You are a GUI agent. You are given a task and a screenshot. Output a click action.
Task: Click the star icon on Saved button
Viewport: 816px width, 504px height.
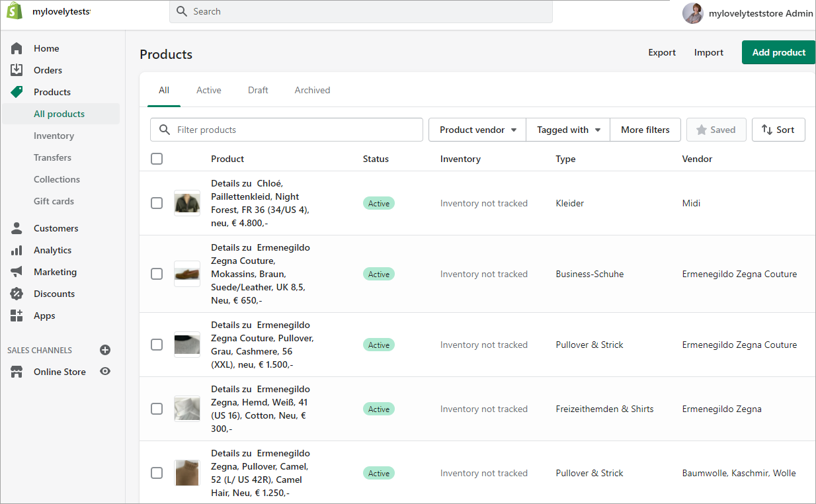702,130
